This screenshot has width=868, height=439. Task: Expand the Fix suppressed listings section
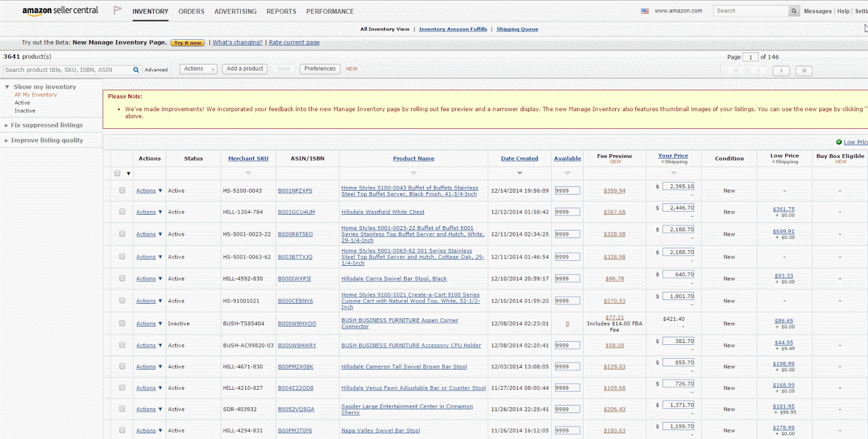coord(46,125)
